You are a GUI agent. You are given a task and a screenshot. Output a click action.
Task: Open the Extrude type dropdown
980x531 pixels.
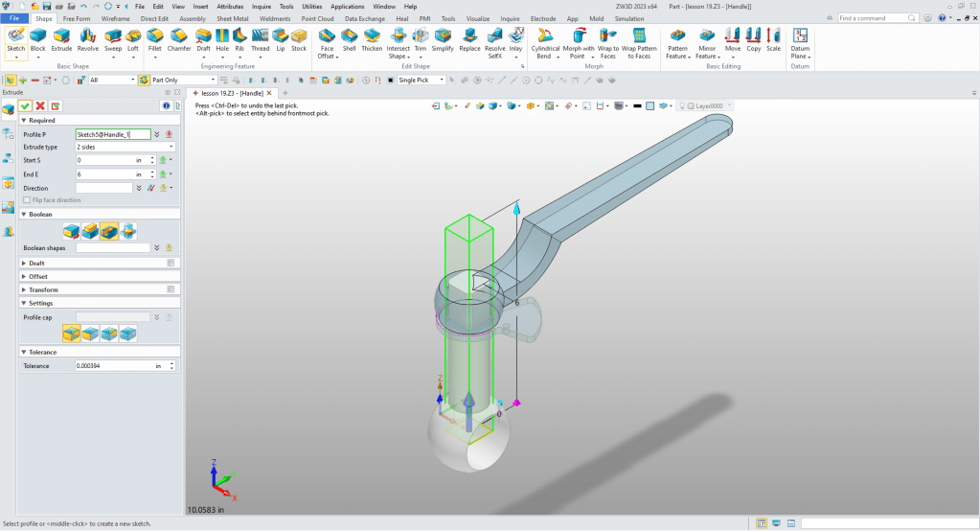tap(125, 148)
